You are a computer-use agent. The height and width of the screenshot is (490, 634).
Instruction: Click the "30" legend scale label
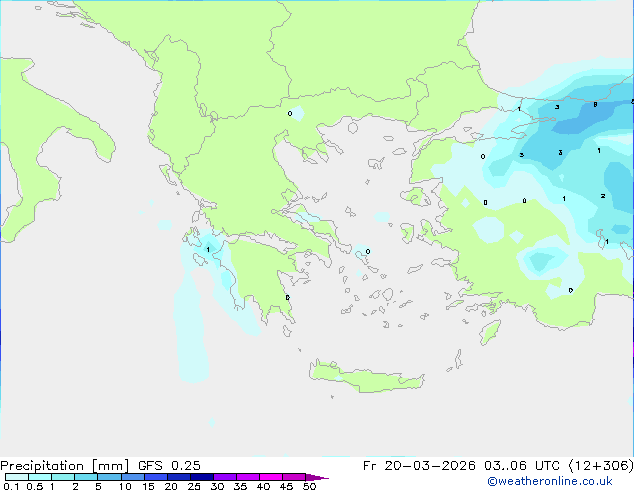tap(217, 486)
